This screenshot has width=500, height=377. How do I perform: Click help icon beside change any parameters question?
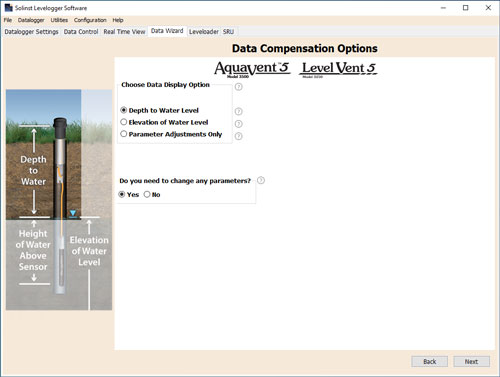[x=261, y=180]
